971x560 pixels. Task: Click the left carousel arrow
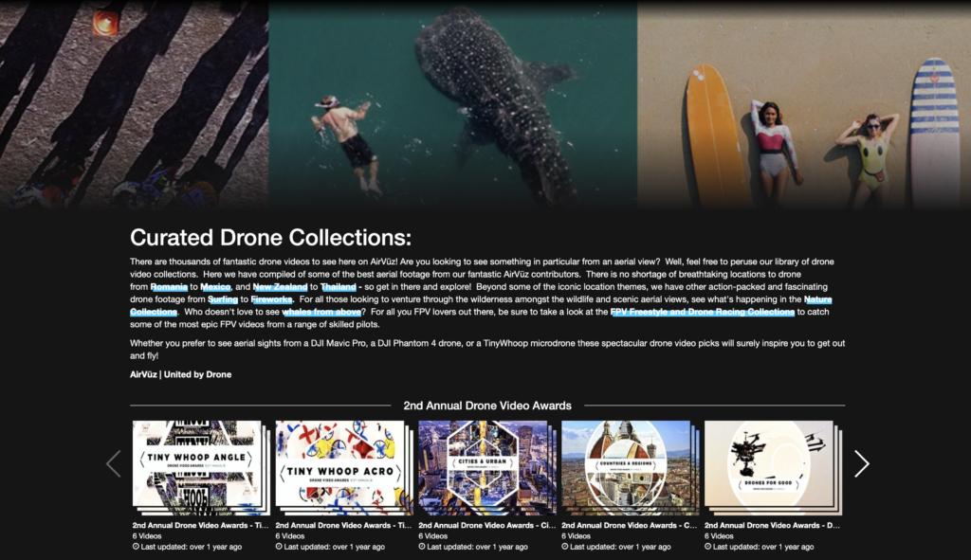coord(114,463)
